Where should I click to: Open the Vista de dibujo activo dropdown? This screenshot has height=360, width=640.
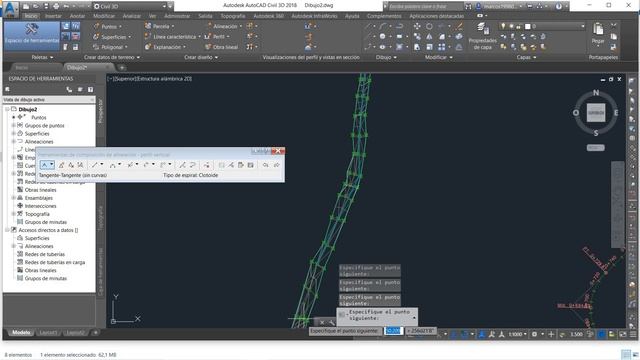[49, 100]
